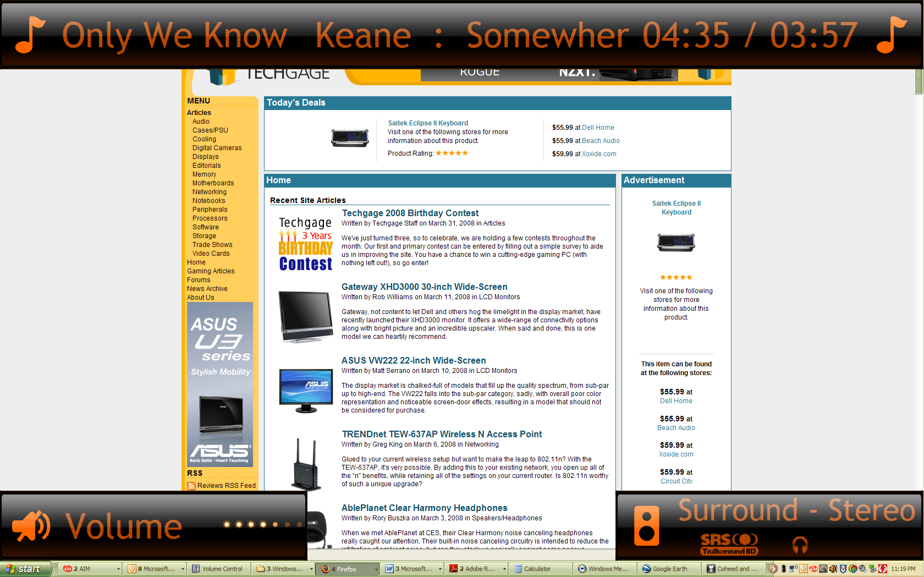Open the Audio articles menu item
The height and width of the screenshot is (577, 924).
(x=201, y=122)
